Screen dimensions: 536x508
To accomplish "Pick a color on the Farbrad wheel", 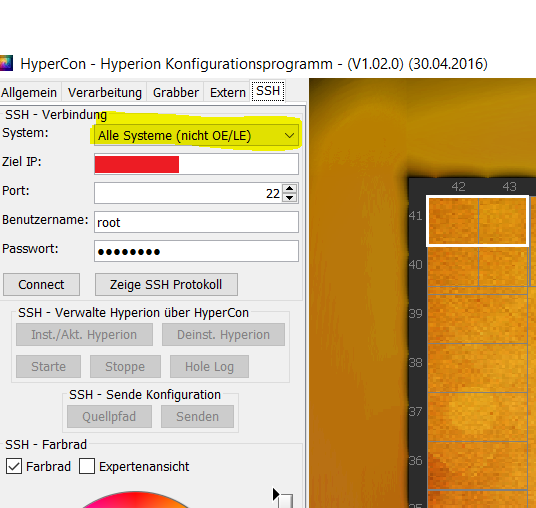I will pos(135,500).
